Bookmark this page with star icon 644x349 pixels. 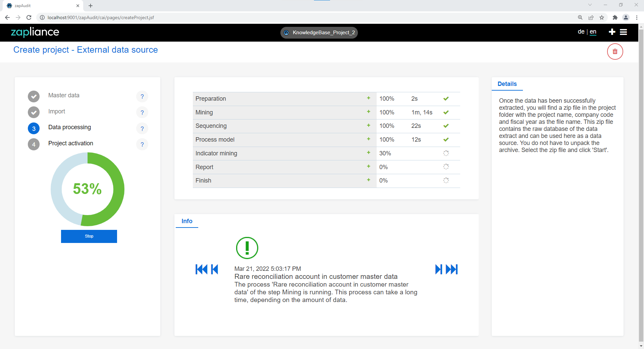pos(602,17)
